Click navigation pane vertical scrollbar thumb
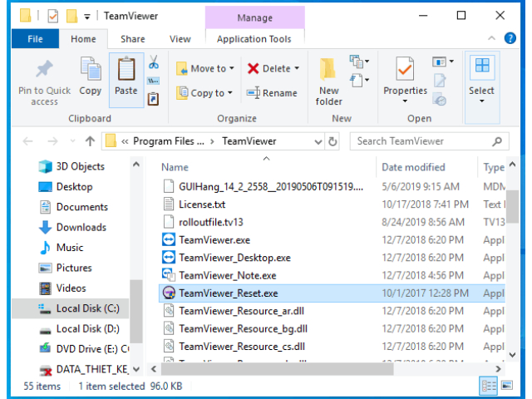This screenshot has width=532, height=399. point(136,312)
